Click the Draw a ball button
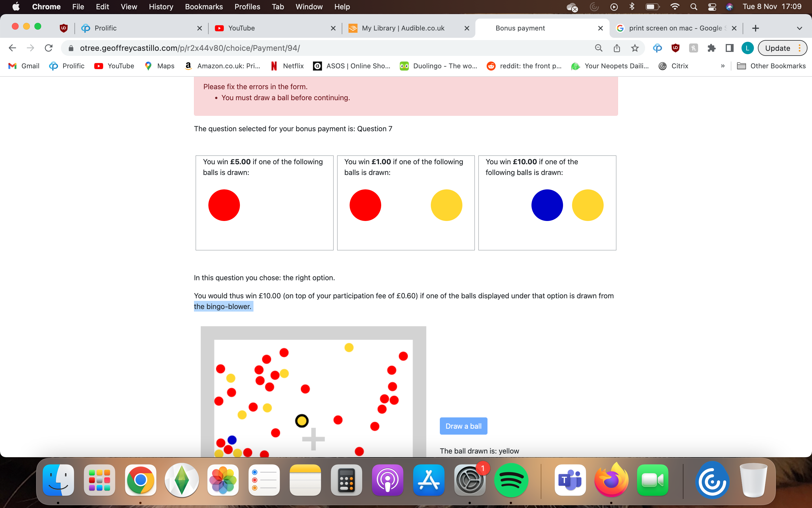Viewport: 812px width, 508px height. (464, 426)
